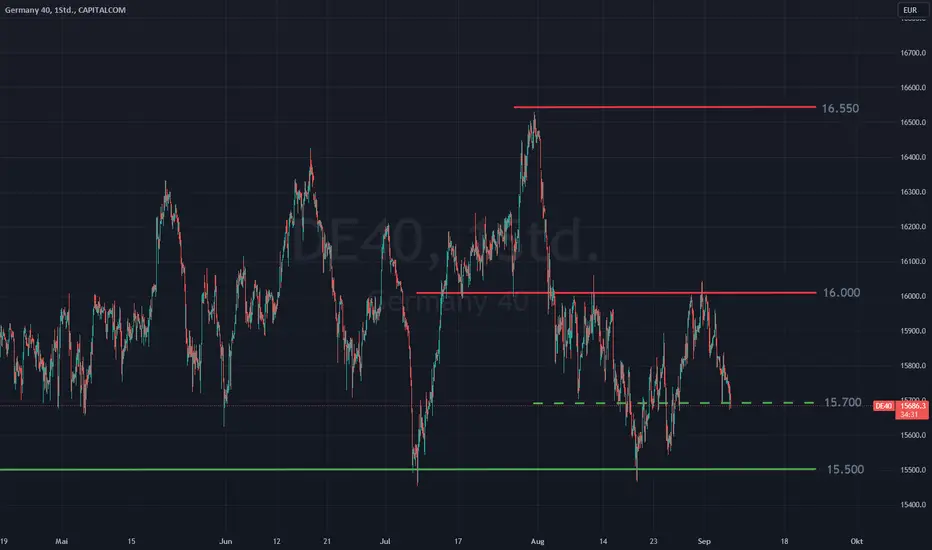Click the Aug date on time axis
The width and height of the screenshot is (932, 550).
click(x=537, y=541)
